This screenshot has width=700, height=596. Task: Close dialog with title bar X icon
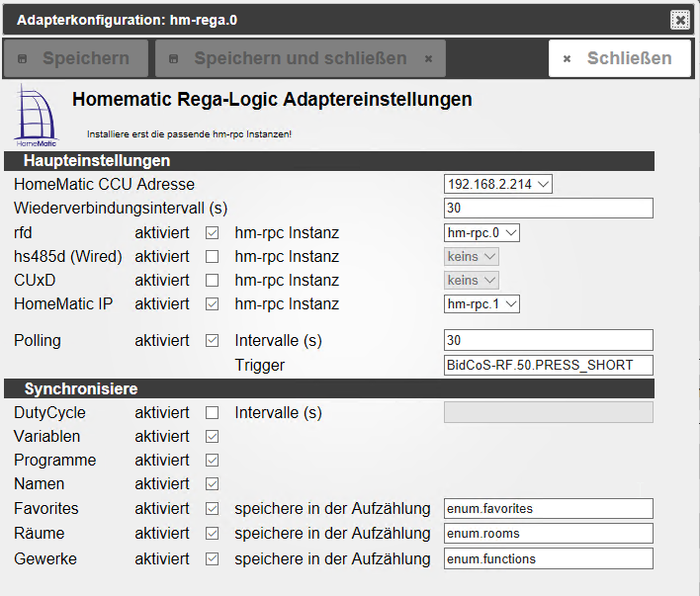click(679, 19)
